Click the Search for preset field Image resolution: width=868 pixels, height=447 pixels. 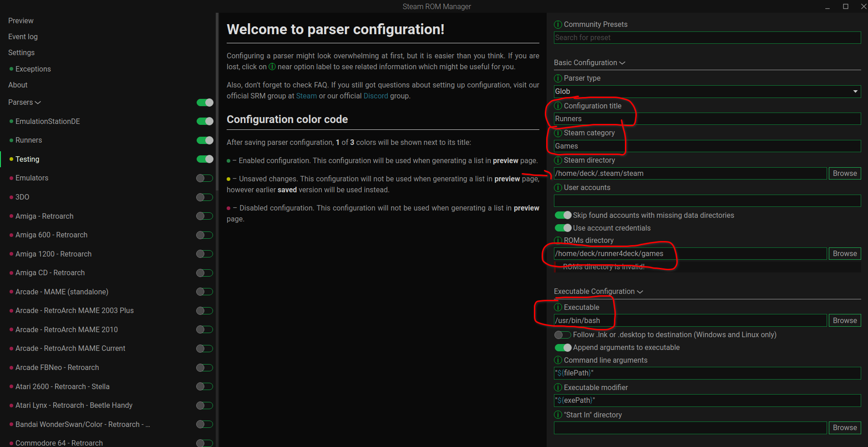point(707,38)
